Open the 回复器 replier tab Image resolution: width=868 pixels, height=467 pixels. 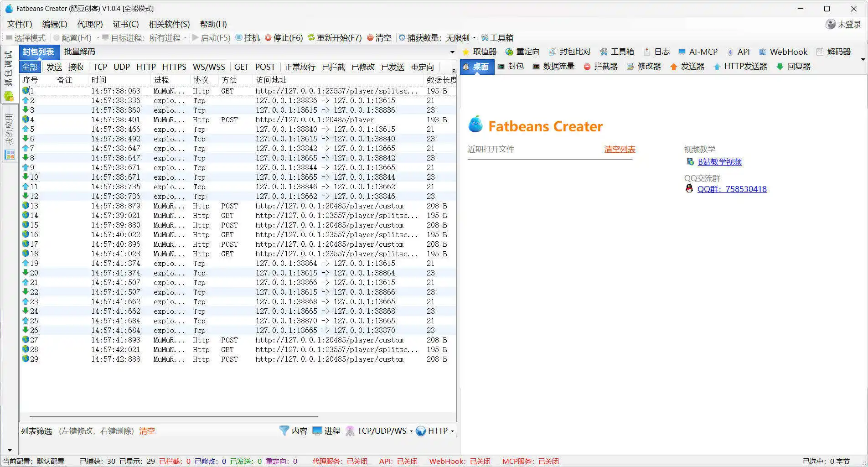coord(793,67)
